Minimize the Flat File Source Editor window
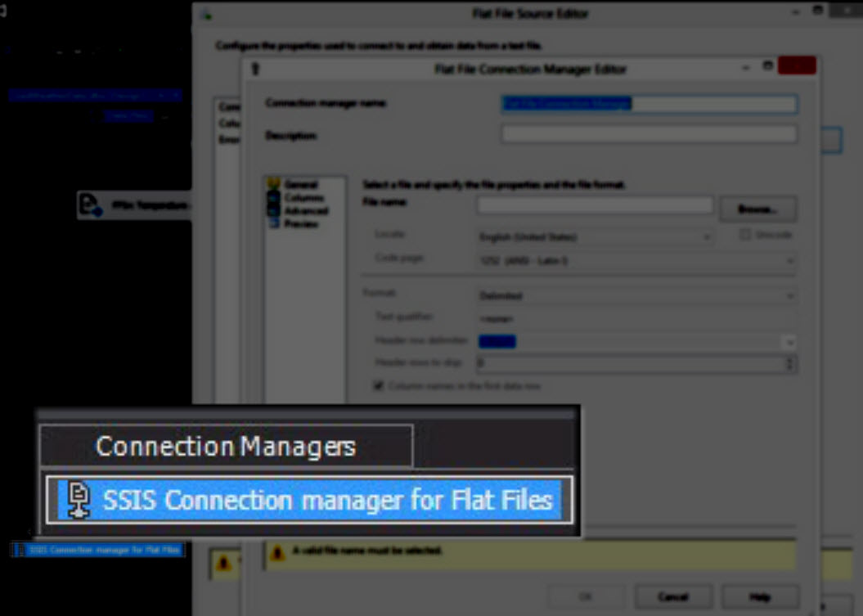This screenshot has width=863, height=616. tap(796, 12)
